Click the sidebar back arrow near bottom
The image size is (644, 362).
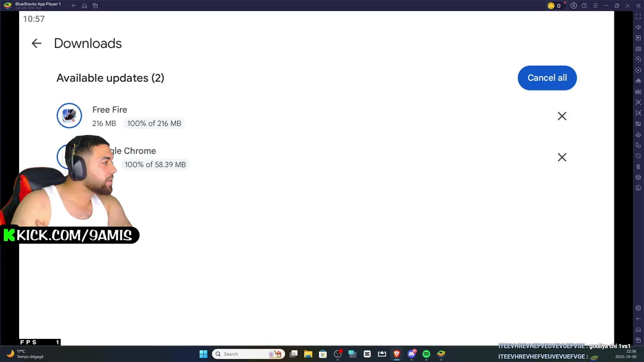click(x=638, y=319)
